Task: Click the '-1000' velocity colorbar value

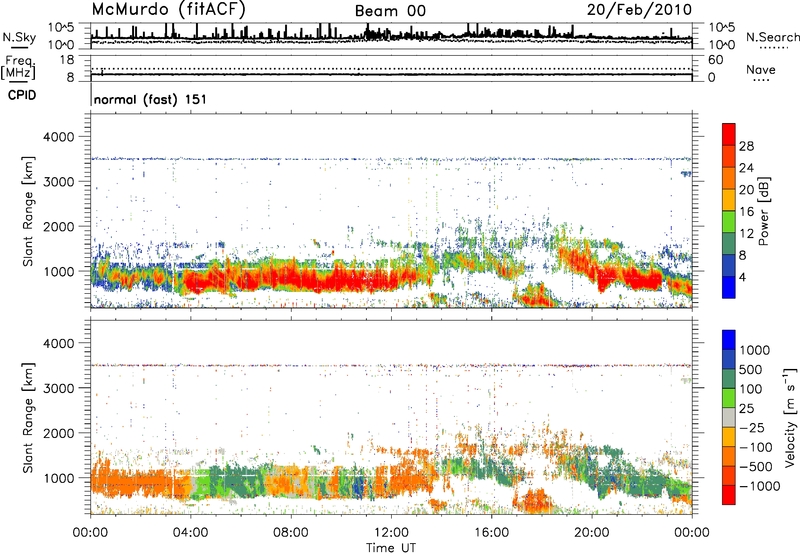Action: [759, 486]
